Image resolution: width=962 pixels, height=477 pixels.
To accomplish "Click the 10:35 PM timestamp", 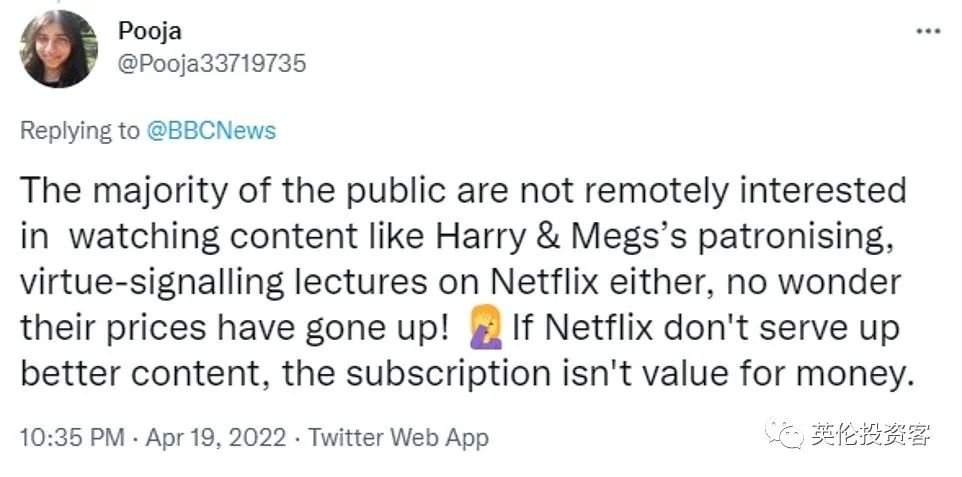I will click(72, 437).
